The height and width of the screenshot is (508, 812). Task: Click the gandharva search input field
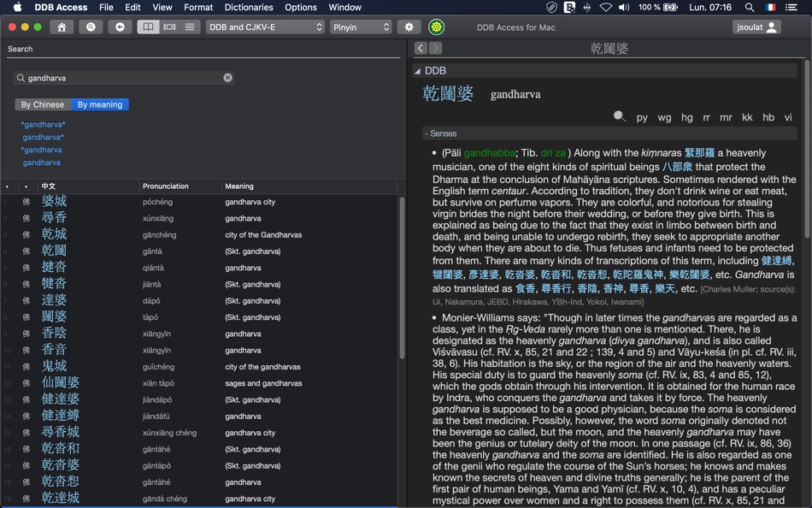123,78
